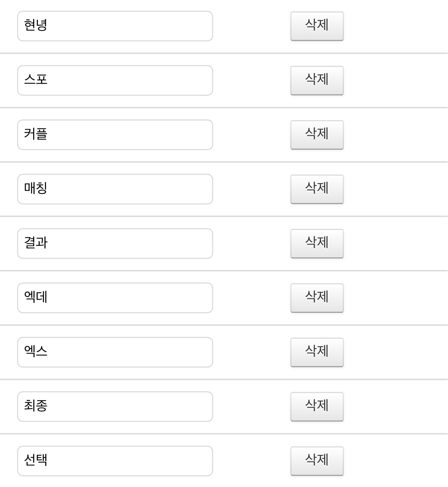Place cursor after 결과 text
448x487 pixels.
[x=49, y=243]
